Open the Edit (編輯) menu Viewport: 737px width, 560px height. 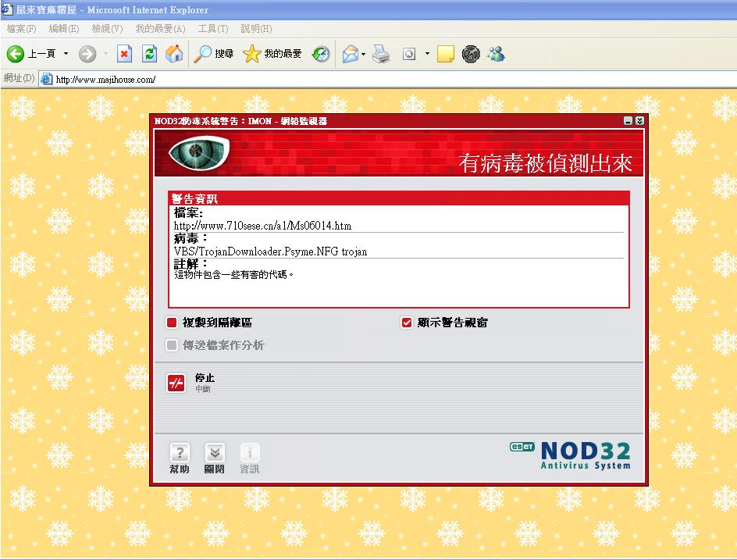(64, 29)
